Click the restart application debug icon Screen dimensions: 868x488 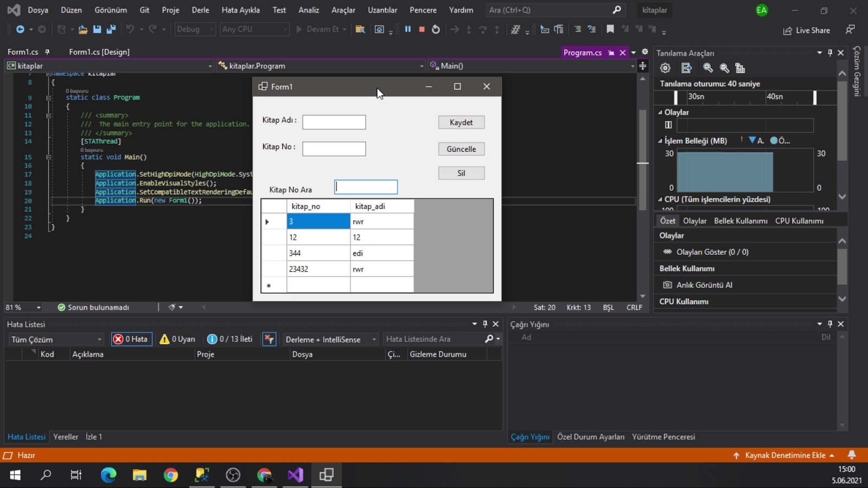click(436, 29)
